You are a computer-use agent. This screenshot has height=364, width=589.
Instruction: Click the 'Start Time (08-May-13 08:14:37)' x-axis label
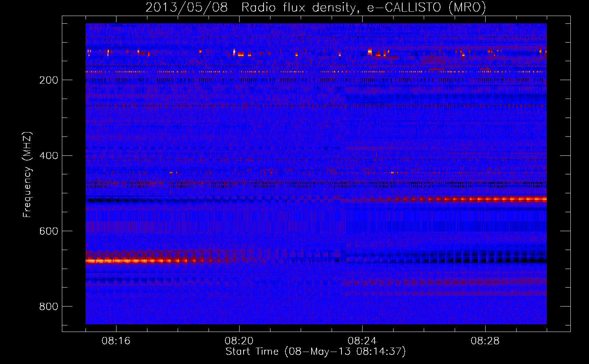[x=316, y=352]
